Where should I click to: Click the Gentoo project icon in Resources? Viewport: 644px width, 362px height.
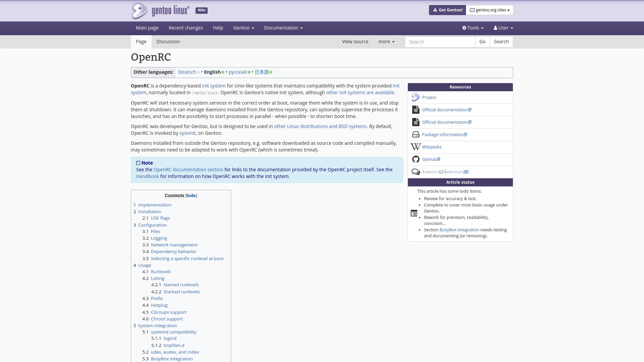tap(416, 98)
